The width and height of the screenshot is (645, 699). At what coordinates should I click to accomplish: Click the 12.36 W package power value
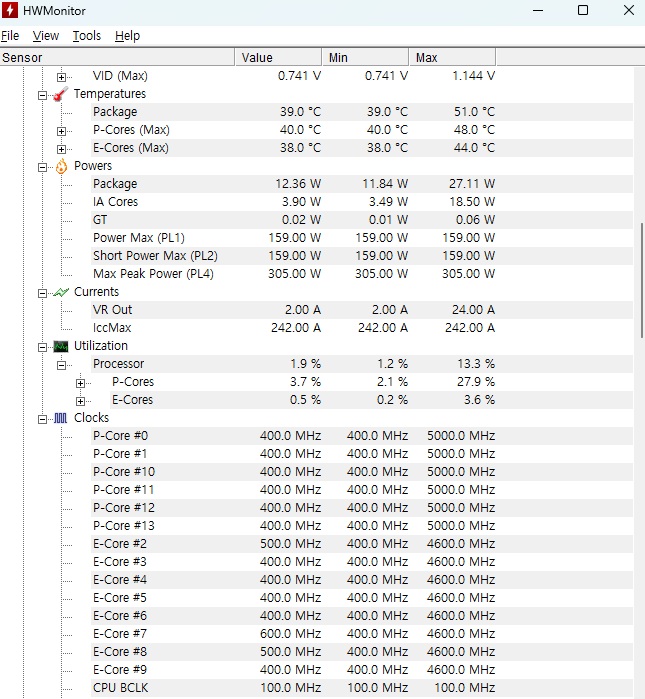point(298,184)
